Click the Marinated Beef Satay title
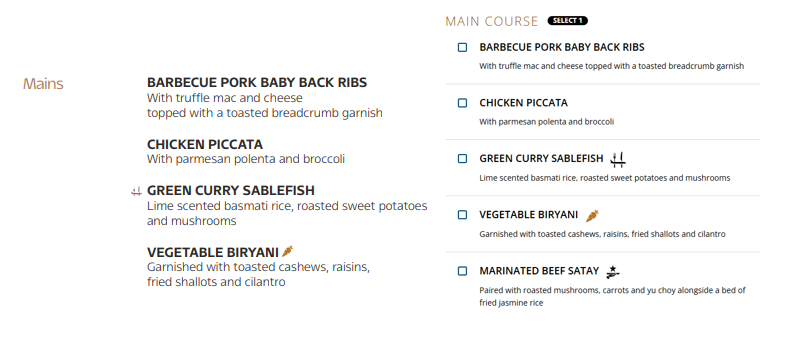Viewport: 786px width, 362px height. pos(539,271)
